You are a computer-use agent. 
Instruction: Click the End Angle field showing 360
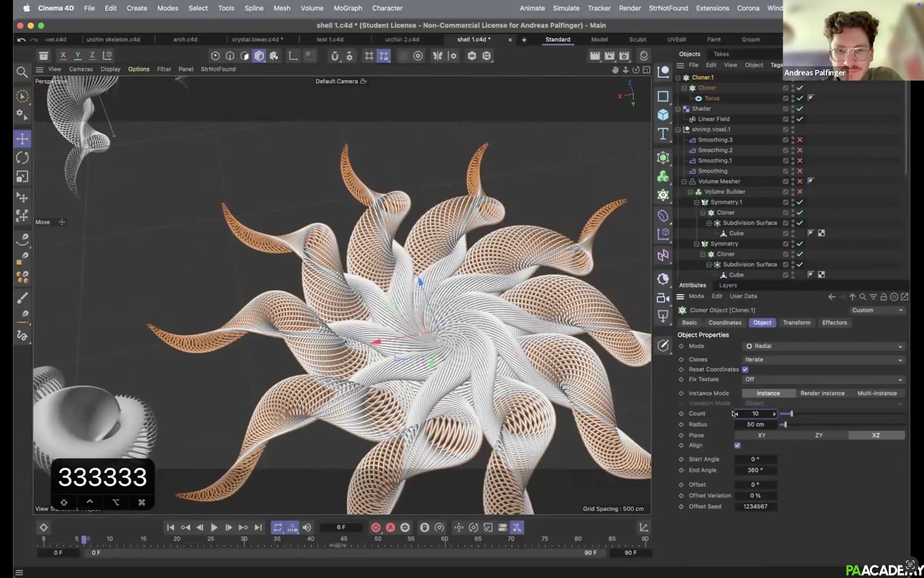point(756,470)
